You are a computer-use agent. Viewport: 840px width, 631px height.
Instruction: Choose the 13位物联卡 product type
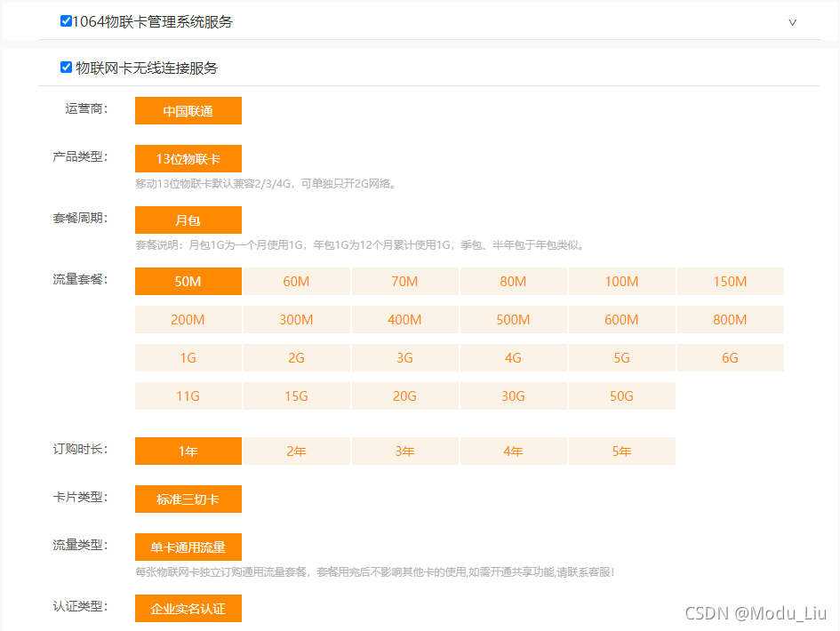(188, 158)
